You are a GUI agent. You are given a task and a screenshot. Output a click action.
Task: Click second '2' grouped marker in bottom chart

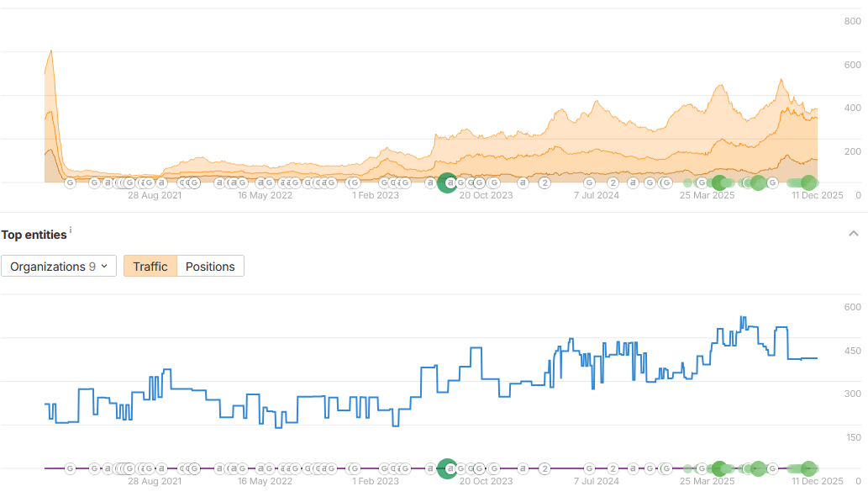613,468
